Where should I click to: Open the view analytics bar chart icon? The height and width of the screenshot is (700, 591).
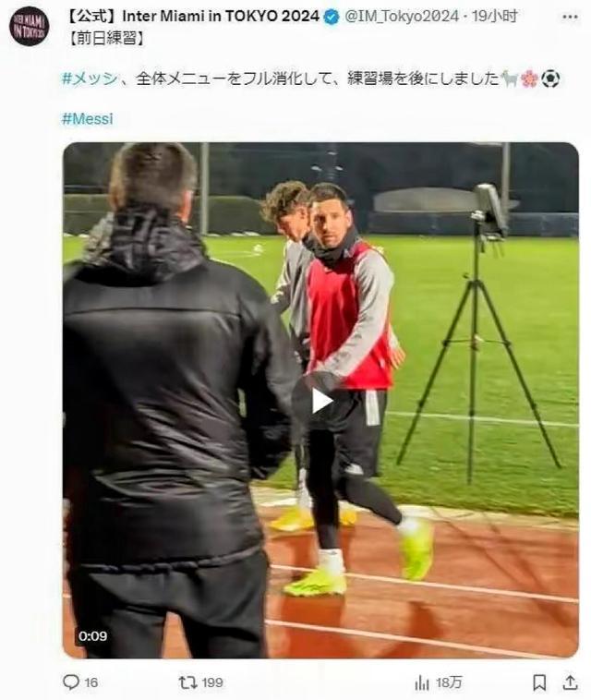422,682
